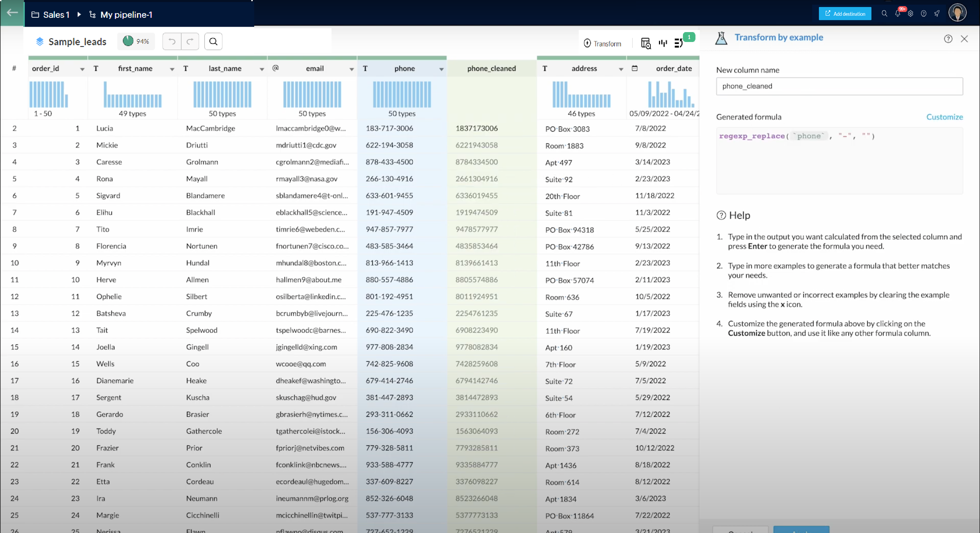Click the back arrow in top-left corner

(x=12, y=13)
